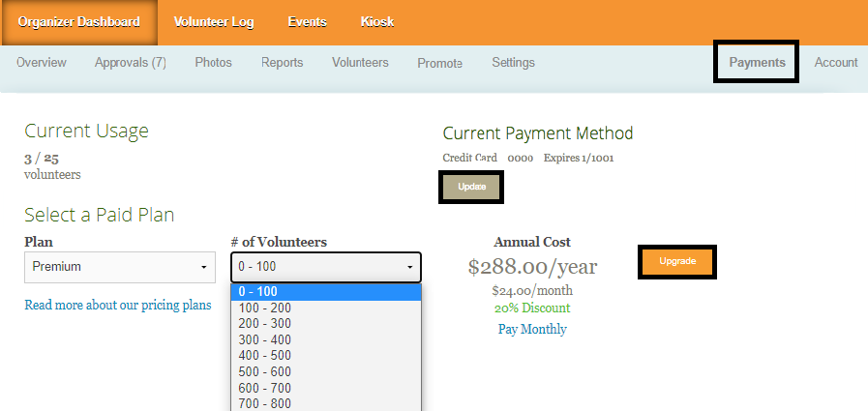The width and height of the screenshot is (868, 411).
Task: Choose the 300 - 400 volunteers option
Action: coord(326,339)
